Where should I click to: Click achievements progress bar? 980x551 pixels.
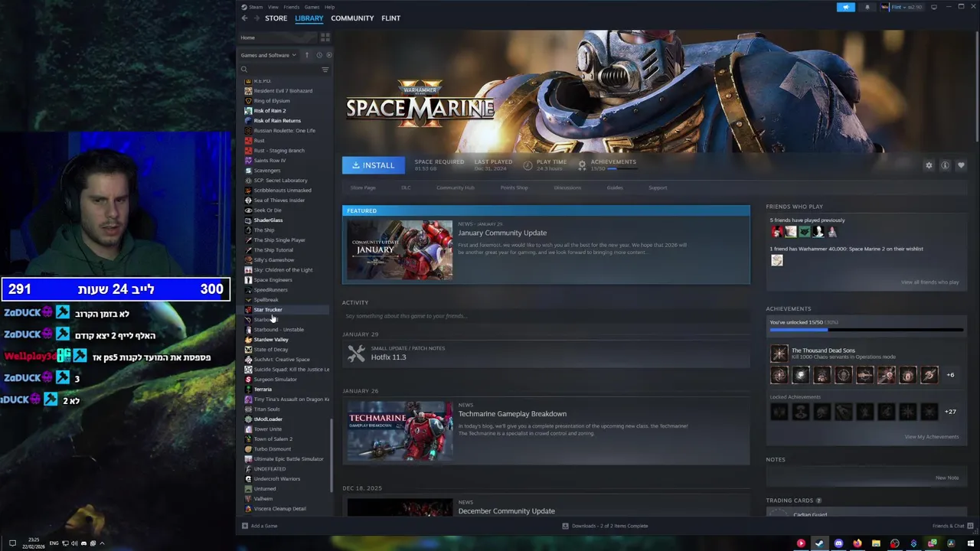pos(866,330)
